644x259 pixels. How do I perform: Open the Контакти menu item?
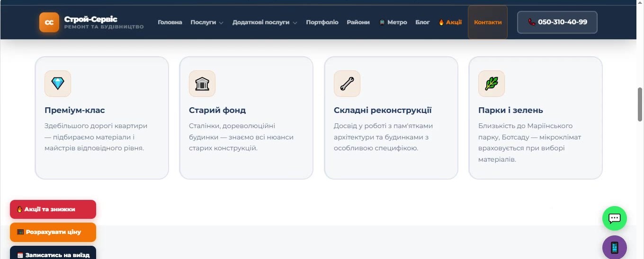[488, 22]
